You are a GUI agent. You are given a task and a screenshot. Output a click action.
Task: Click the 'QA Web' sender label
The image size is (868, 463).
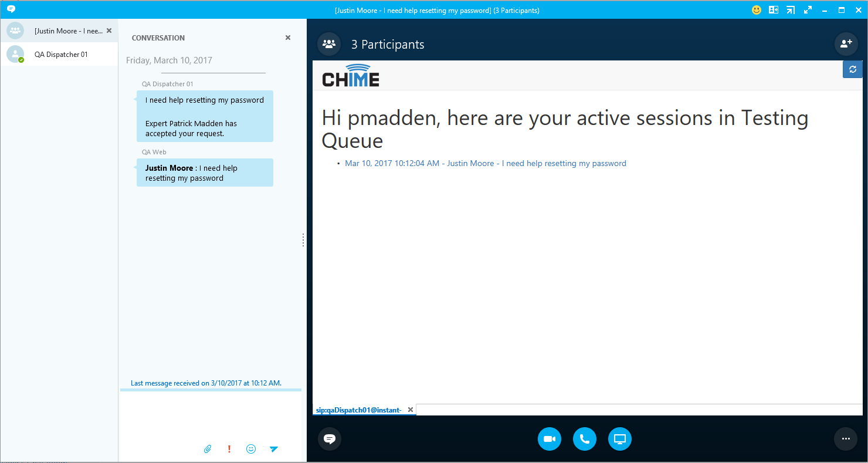[x=154, y=152]
